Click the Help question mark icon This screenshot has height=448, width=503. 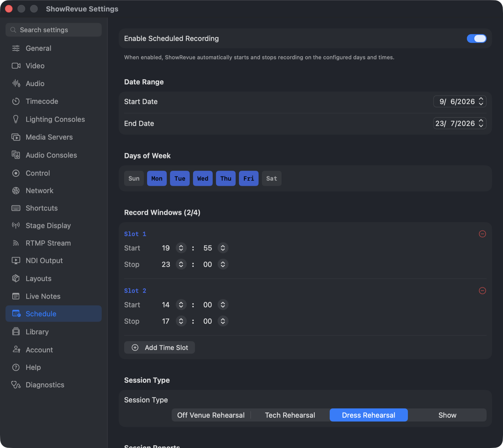tap(16, 367)
